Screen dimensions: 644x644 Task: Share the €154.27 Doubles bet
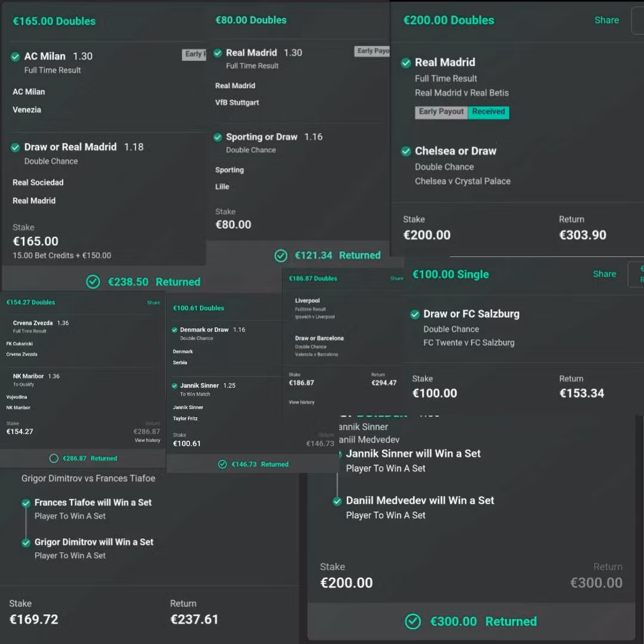coord(154,303)
